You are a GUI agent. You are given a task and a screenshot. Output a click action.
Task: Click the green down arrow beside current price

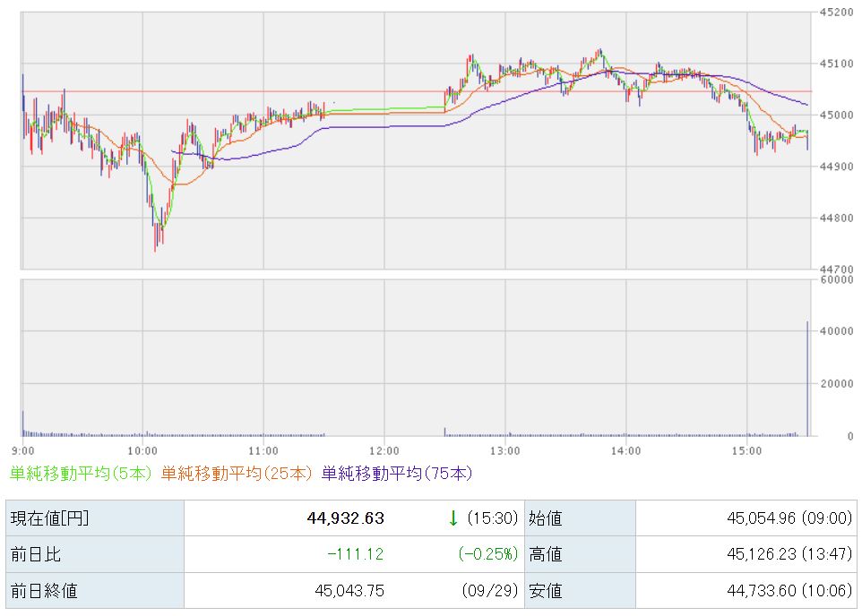point(453,518)
